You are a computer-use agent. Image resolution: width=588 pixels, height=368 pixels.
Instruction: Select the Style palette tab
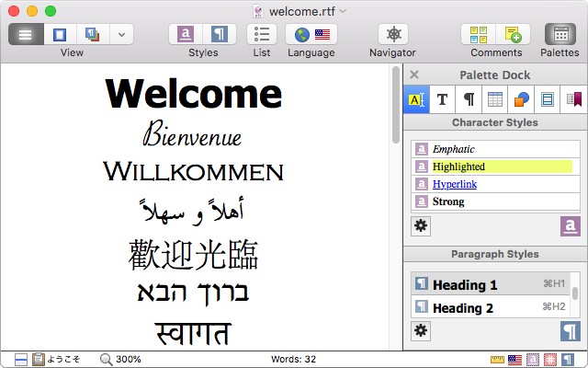pos(416,99)
